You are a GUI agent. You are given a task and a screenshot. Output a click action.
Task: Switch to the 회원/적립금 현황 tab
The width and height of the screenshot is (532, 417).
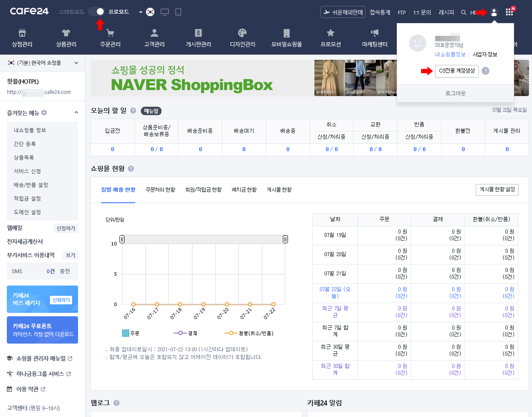pos(203,190)
